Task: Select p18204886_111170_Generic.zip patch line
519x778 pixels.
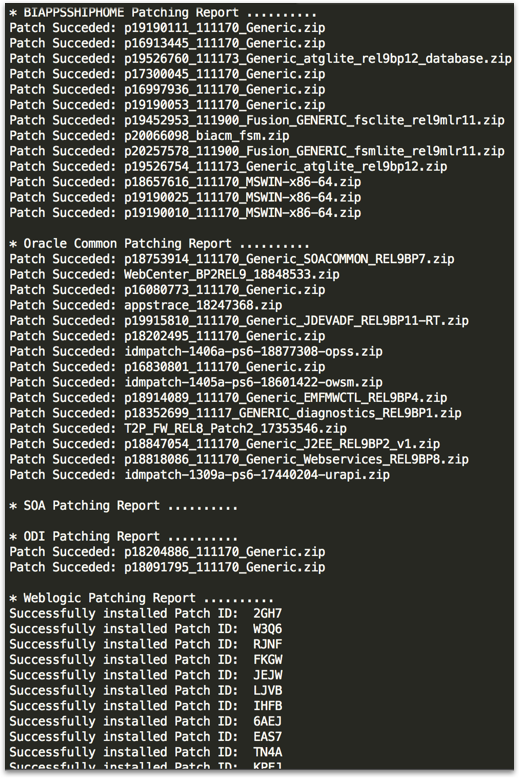Action: coord(167,552)
